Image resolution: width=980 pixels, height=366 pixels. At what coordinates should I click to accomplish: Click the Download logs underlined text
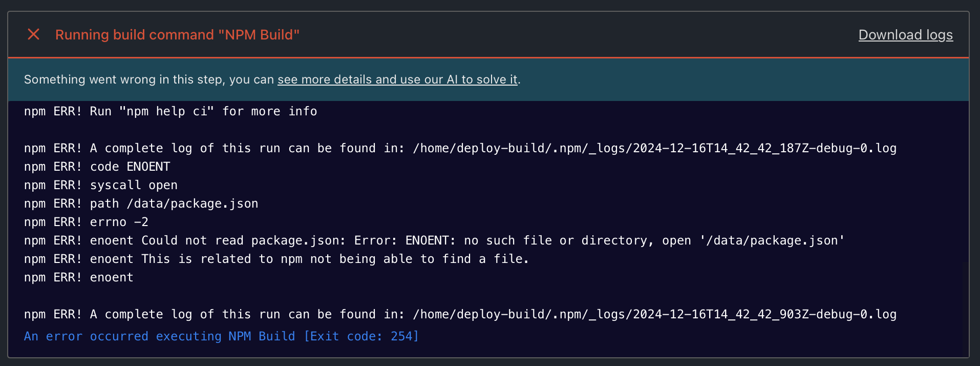tap(905, 34)
